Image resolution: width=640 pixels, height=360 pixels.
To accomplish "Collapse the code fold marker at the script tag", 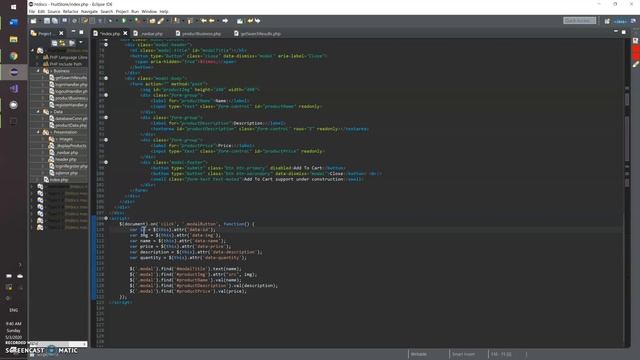I will [x=106, y=218].
